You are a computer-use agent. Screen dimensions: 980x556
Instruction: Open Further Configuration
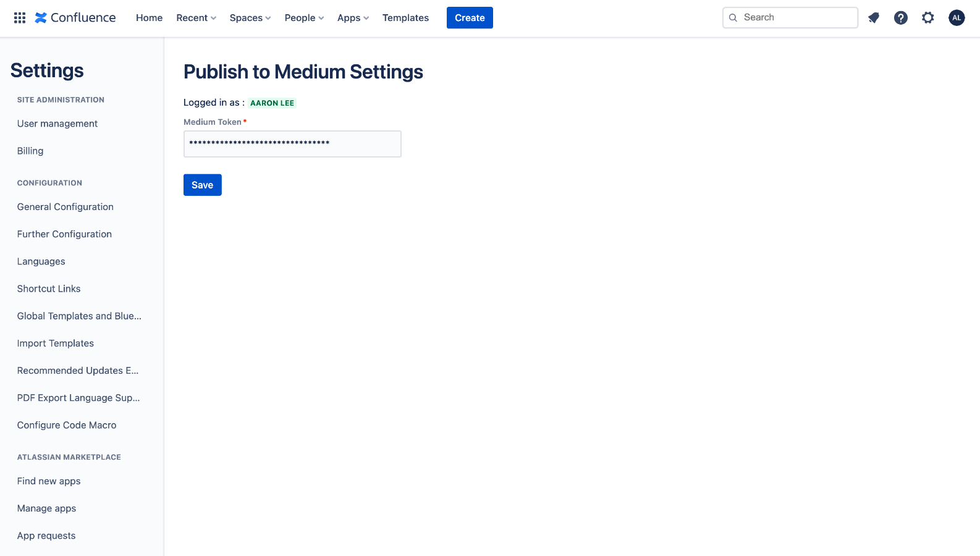point(64,234)
